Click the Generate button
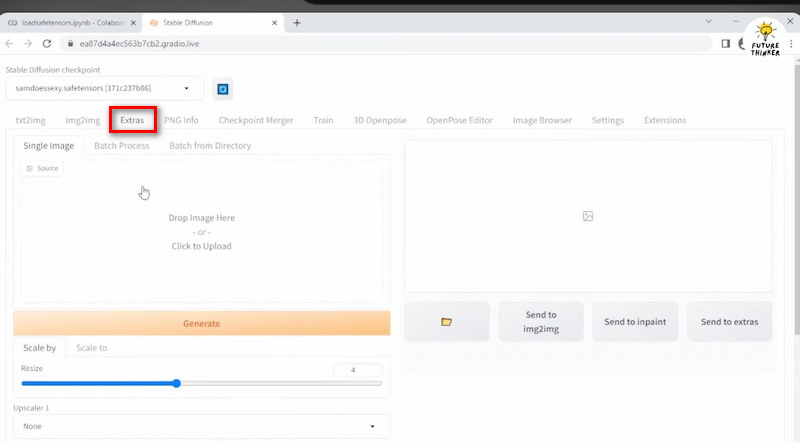This screenshot has width=800, height=443. pos(202,324)
